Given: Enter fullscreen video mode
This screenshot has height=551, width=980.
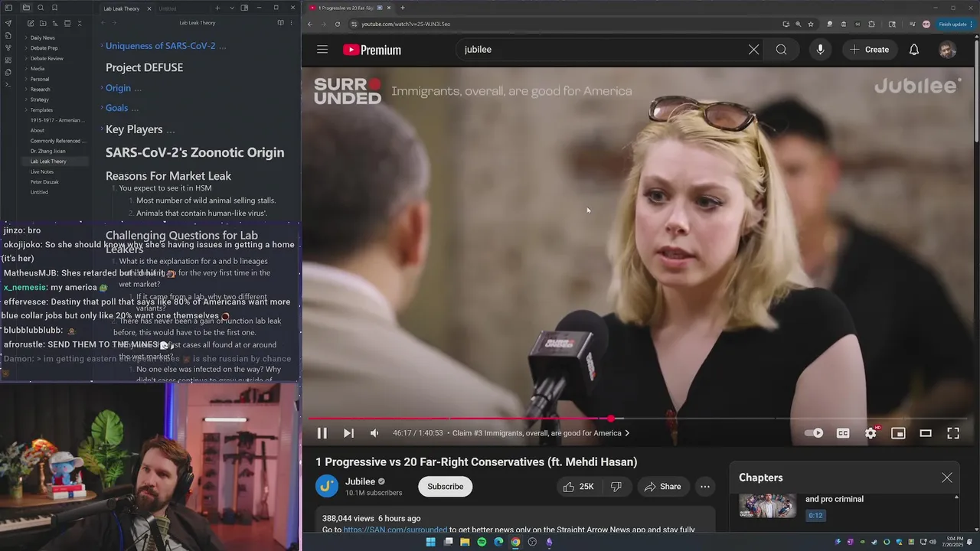Looking at the screenshot, I should [953, 433].
